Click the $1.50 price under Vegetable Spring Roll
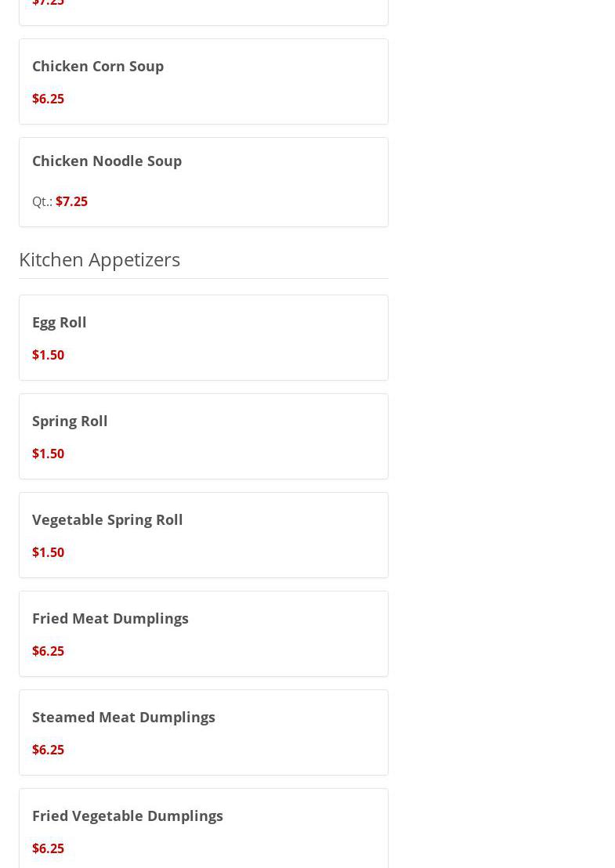 click(48, 552)
